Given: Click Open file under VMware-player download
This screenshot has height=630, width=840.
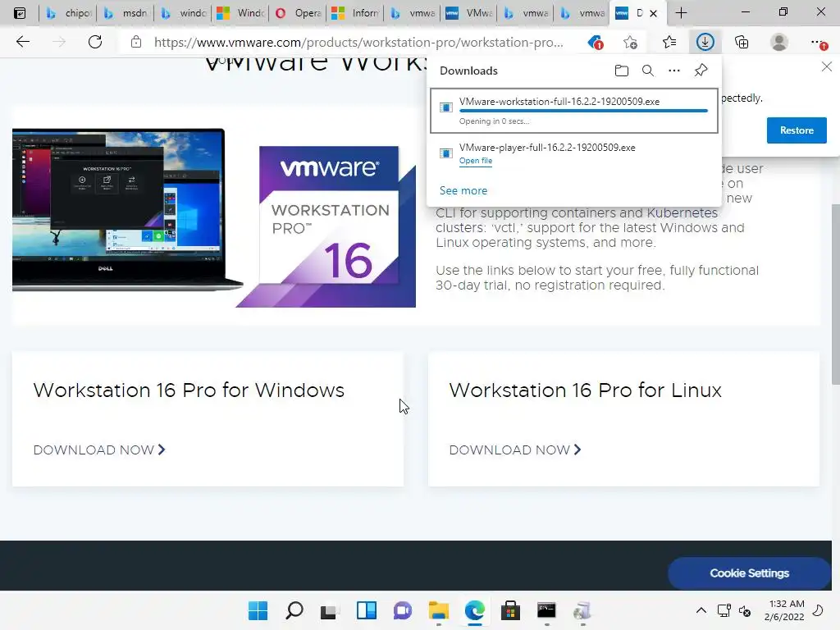Looking at the screenshot, I should (475, 161).
